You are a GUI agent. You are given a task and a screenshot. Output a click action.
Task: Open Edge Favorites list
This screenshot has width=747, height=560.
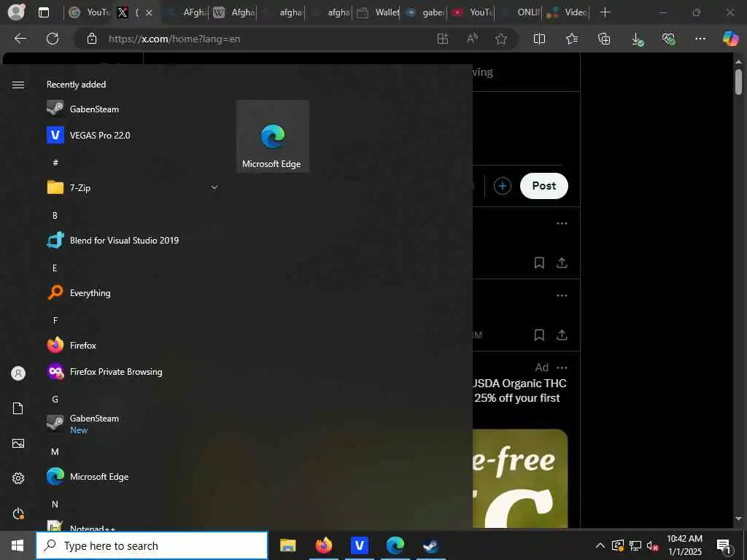click(572, 39)
